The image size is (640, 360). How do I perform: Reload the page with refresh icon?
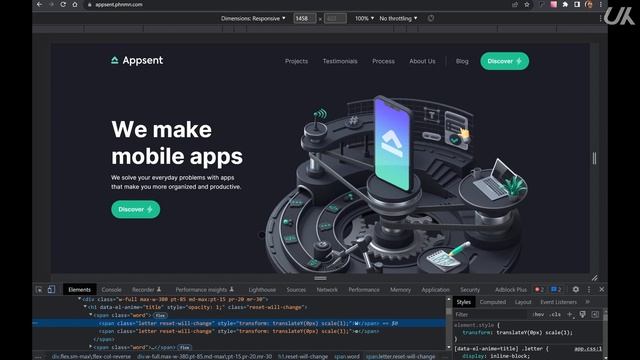pos(63,4)
